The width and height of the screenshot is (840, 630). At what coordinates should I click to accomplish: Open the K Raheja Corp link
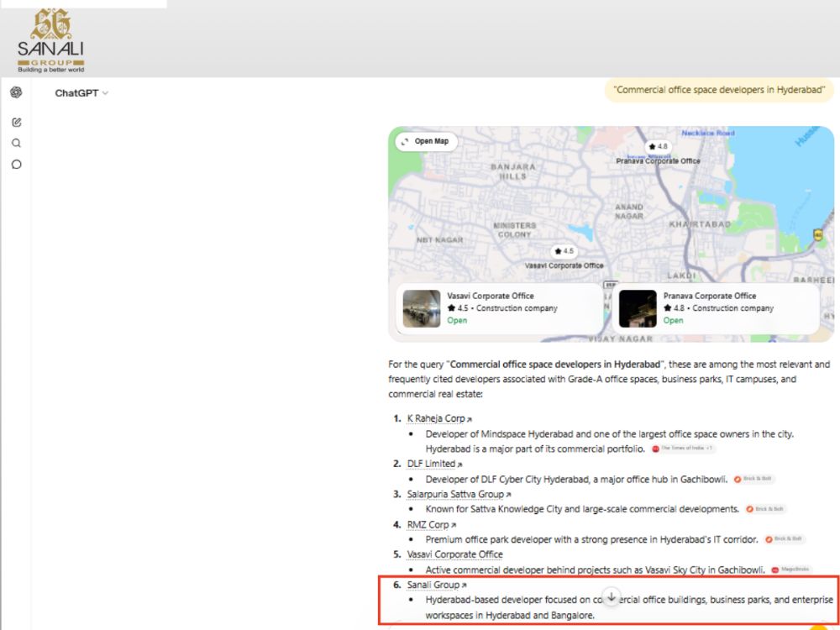click(439, 418)
